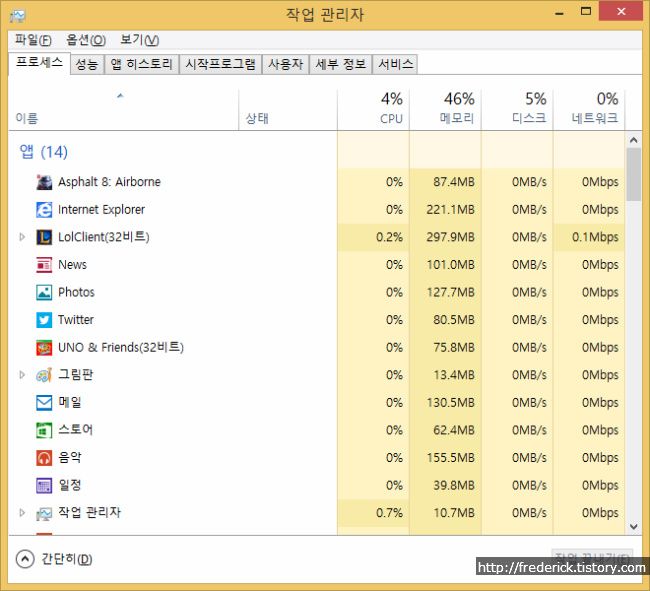
Task: Sort by the 네트워크 column header
Action: click(x=589, y=110)
